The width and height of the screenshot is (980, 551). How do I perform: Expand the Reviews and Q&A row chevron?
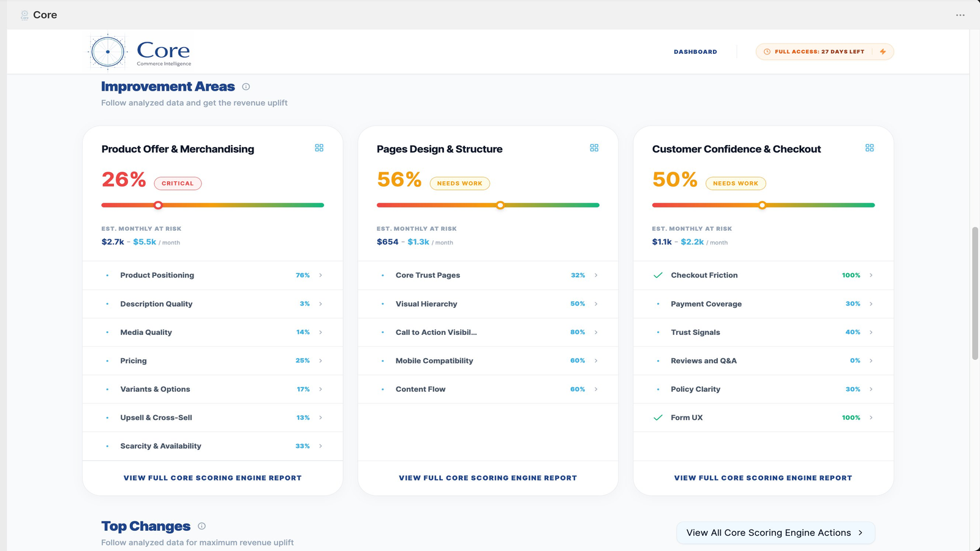click(x=871, y=361)
